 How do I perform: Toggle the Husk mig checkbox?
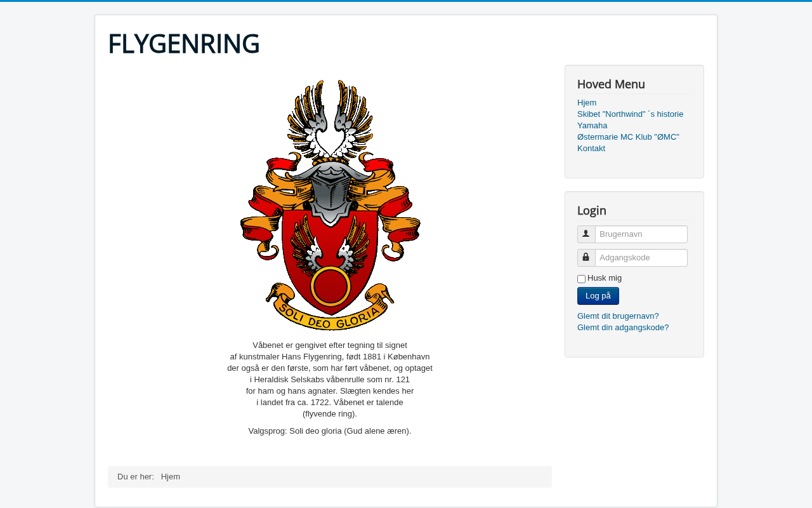point(581,279)
